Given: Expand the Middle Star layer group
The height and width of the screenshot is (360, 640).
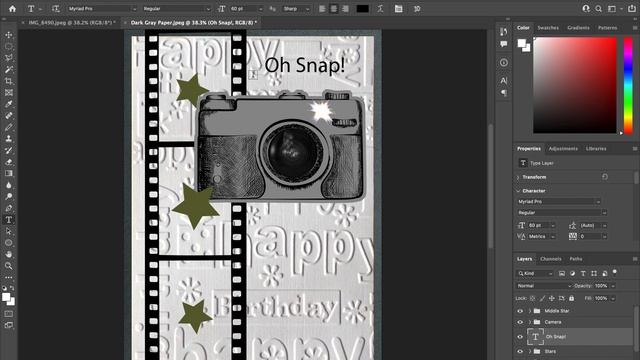Looking at the screenshot, I should click(529, 311).
